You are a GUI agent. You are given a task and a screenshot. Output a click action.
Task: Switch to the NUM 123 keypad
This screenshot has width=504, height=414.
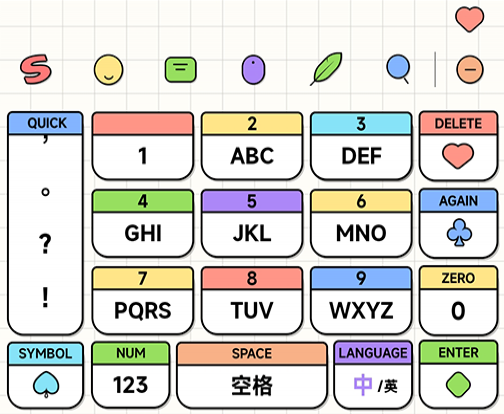click(x=131, y=374)
